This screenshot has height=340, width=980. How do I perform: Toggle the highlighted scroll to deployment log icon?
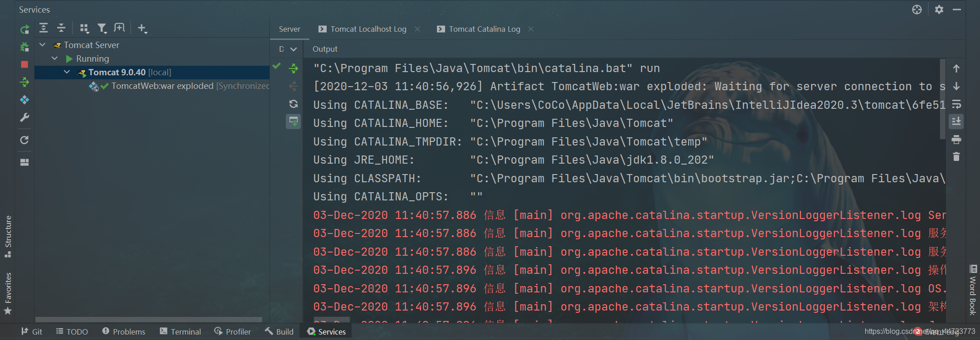point(294,121)
